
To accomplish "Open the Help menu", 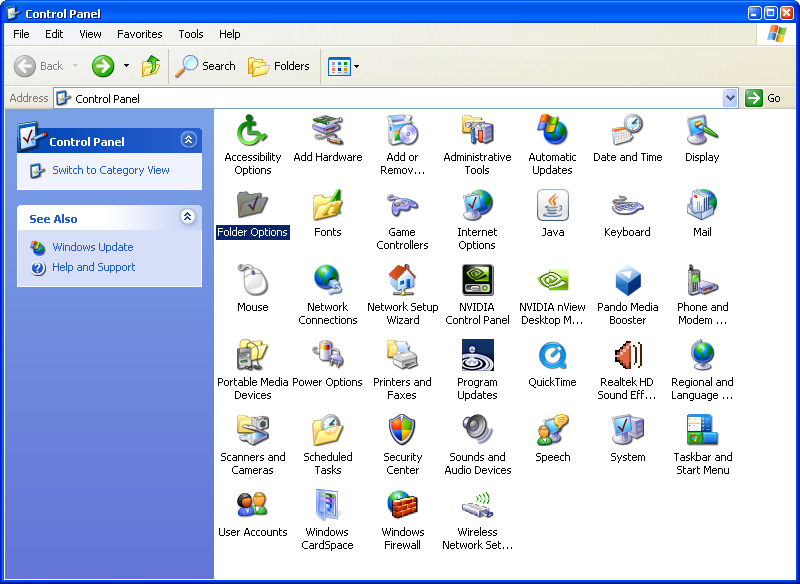I will (230, 34).
